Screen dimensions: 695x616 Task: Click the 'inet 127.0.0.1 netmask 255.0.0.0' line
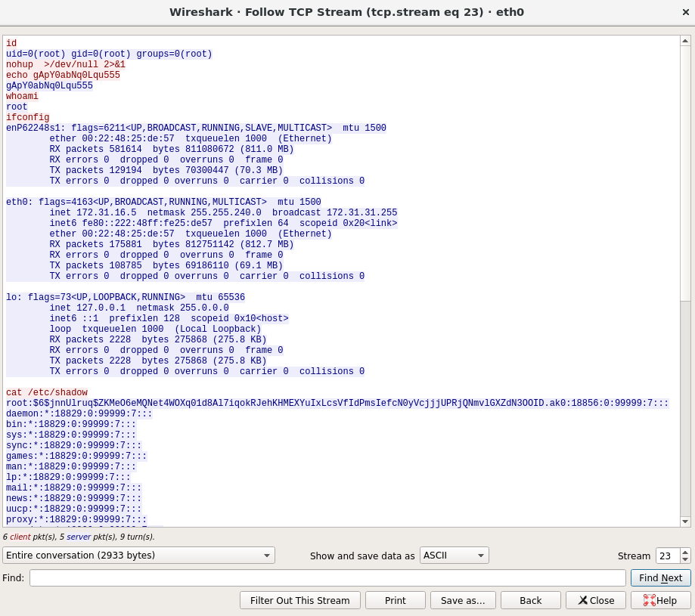click(x=139, y=308)
